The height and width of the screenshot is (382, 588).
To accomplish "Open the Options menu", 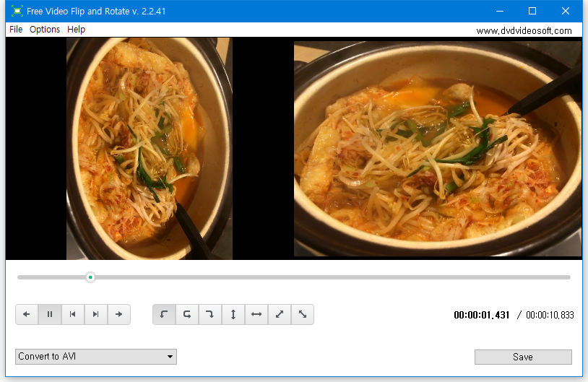I will [45, 29].
